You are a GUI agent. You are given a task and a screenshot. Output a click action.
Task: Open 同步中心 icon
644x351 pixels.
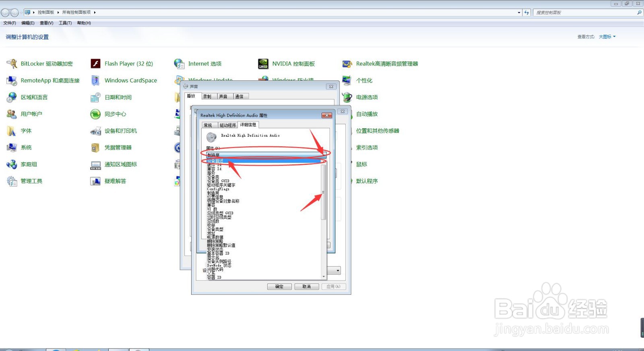95,114
